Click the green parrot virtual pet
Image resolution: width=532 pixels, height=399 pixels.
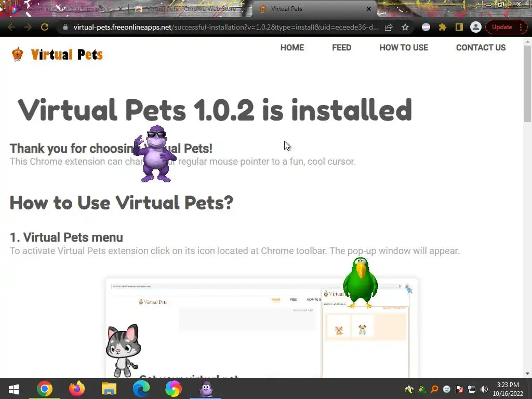[x=361, y=283]
